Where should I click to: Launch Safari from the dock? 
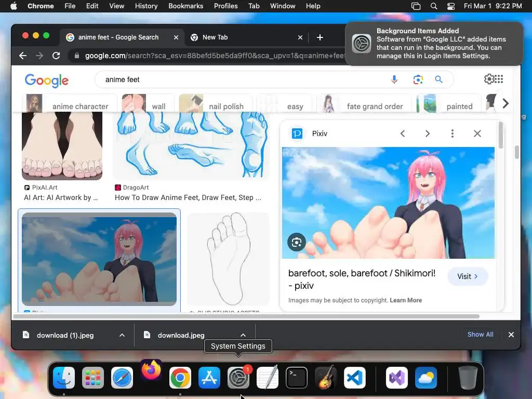pos(122,377)
